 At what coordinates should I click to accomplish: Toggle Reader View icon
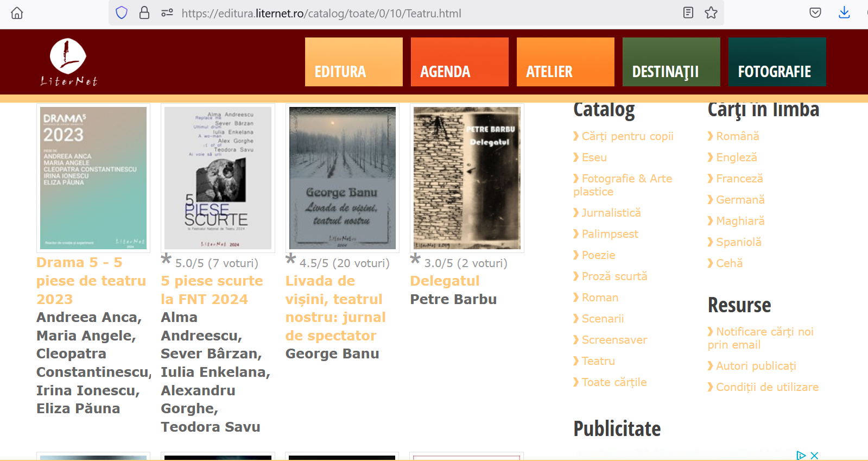pyautogui.click(x=688, y=13)
